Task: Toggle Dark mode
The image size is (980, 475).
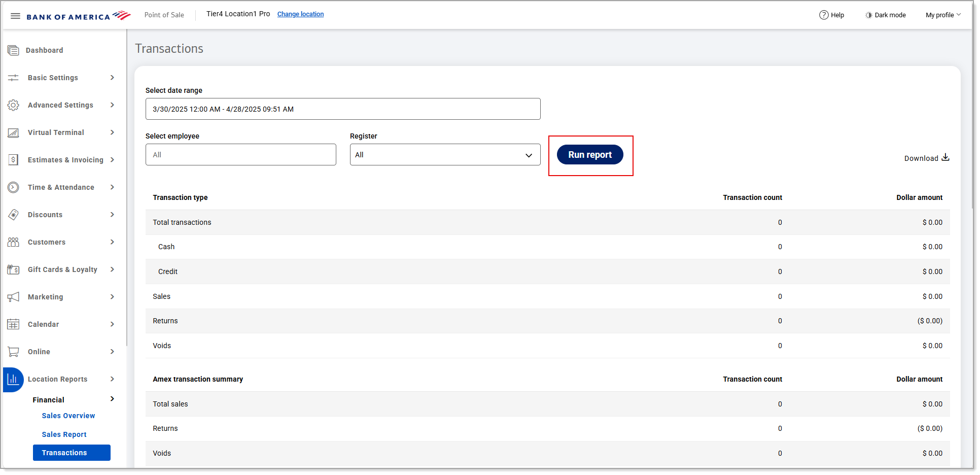Action: (x=886, y=15)
